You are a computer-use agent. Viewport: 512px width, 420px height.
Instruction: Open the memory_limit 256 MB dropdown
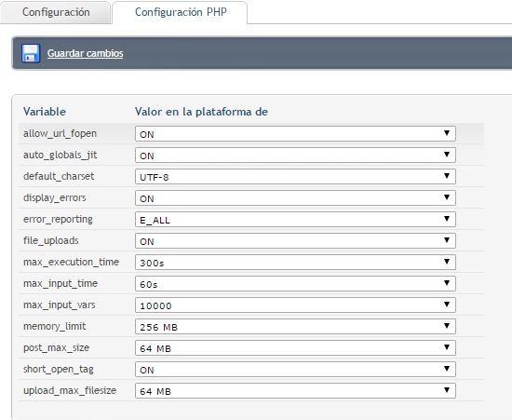point(295,326)
